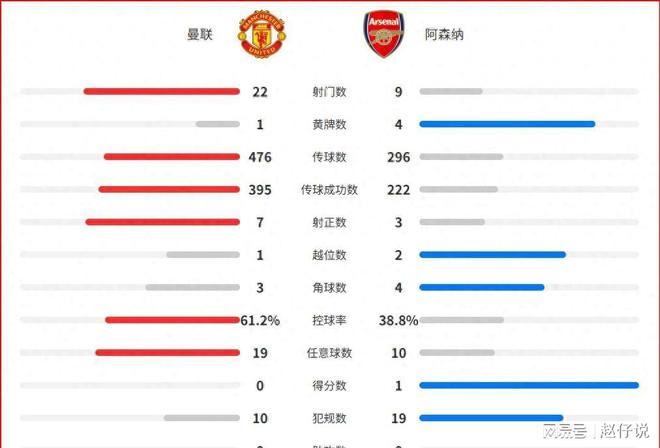Select the 传球数 row label
The width and height of the screenshot is (660, 448).
click(x=329, y=157)
